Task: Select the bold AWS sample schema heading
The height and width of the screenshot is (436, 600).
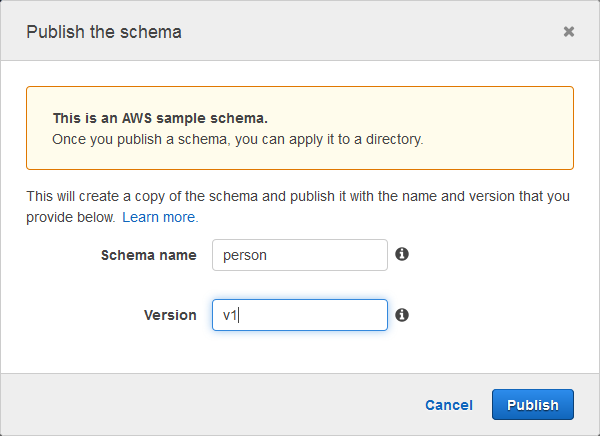Action: click(x=160, y=118)
